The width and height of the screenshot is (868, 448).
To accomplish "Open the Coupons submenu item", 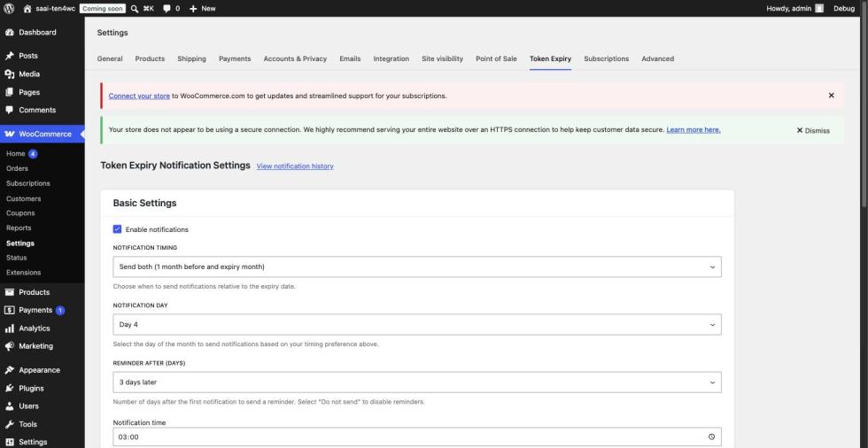I will point(20,213).
